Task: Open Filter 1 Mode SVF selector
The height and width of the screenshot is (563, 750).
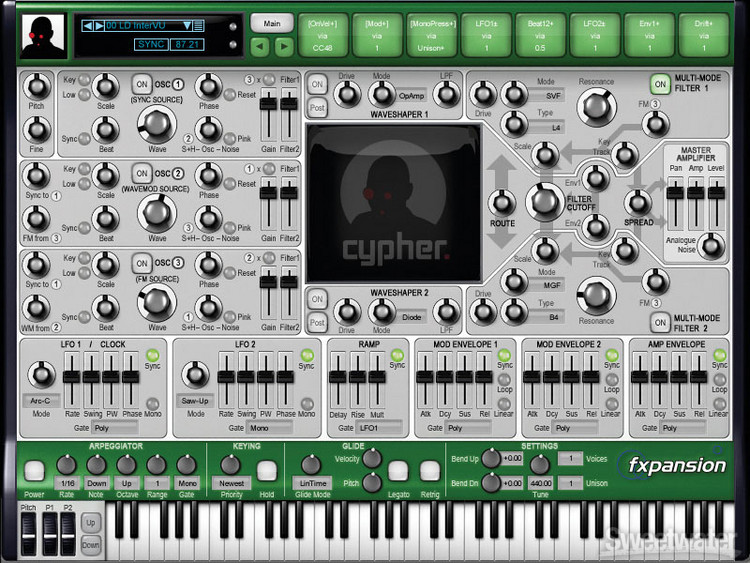Action: click(547, 96)
